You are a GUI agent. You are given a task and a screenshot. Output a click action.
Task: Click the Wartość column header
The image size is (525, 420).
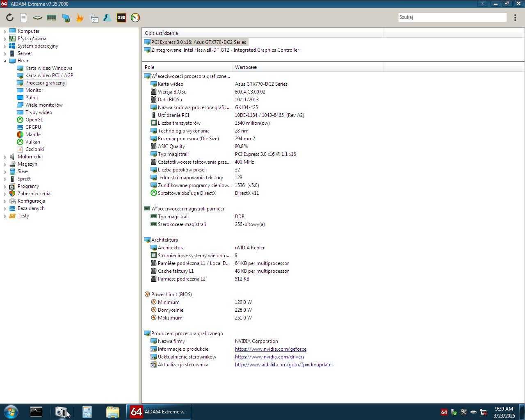[308, 67]
